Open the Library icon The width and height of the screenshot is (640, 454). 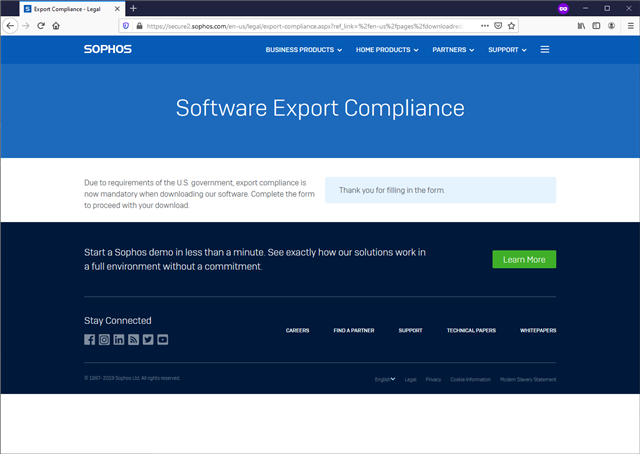[x=581, y=26]
